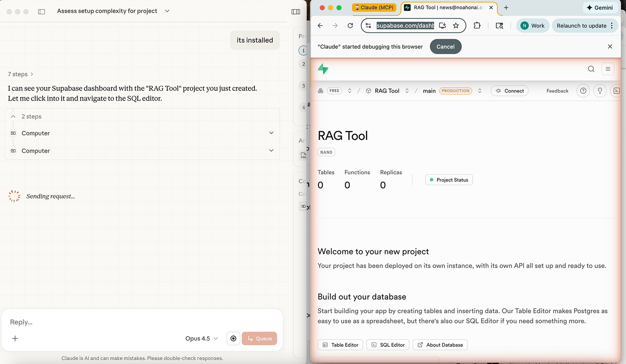The width and height of the screenshot is (626, 364).
Task: Open Chrome's three-dot menu
Action: point(612,26)
